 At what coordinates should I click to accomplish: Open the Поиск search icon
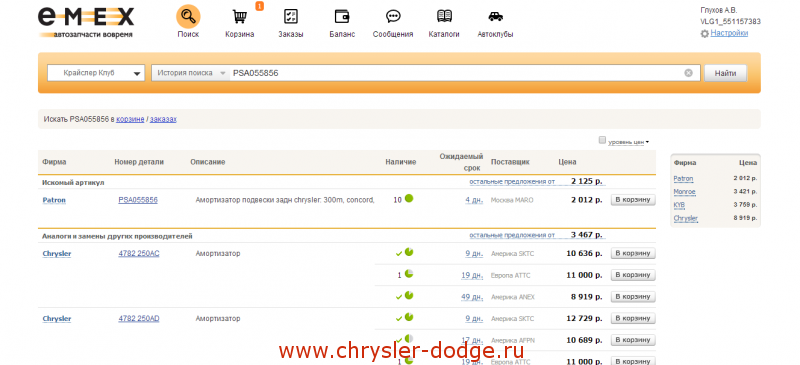click(x=188, y=17)
